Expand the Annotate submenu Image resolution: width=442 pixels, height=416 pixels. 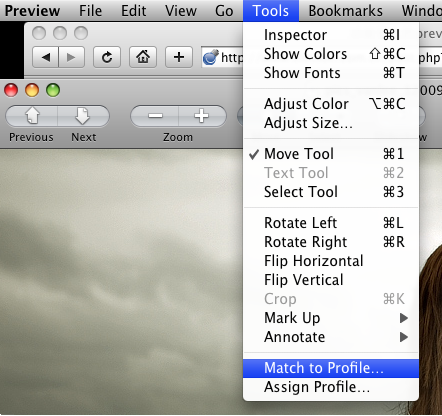click(331, 337)
